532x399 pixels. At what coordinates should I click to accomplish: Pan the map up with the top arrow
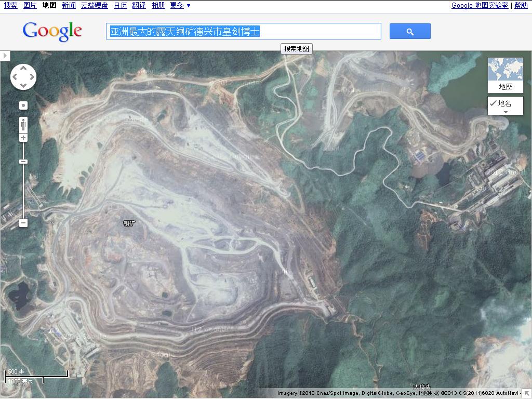[x=23, y=69]
